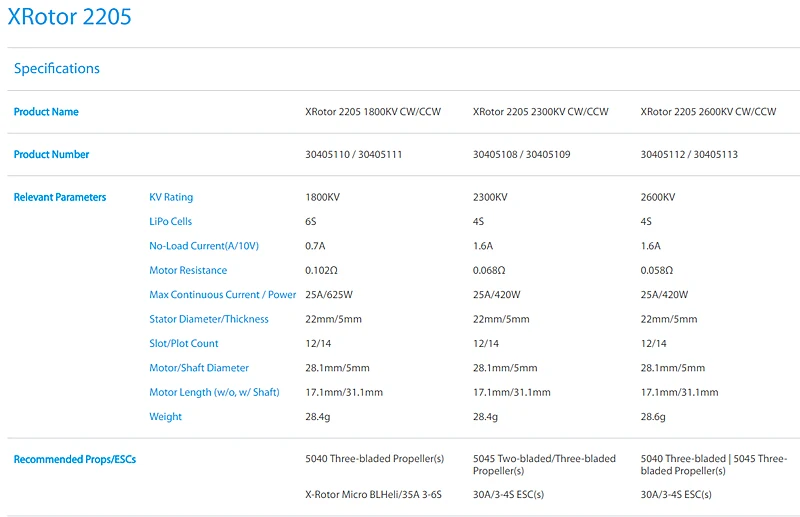Screen dimensions: 800x517
Task: Click the 28.6g weight value
Action: coord(653,417)
